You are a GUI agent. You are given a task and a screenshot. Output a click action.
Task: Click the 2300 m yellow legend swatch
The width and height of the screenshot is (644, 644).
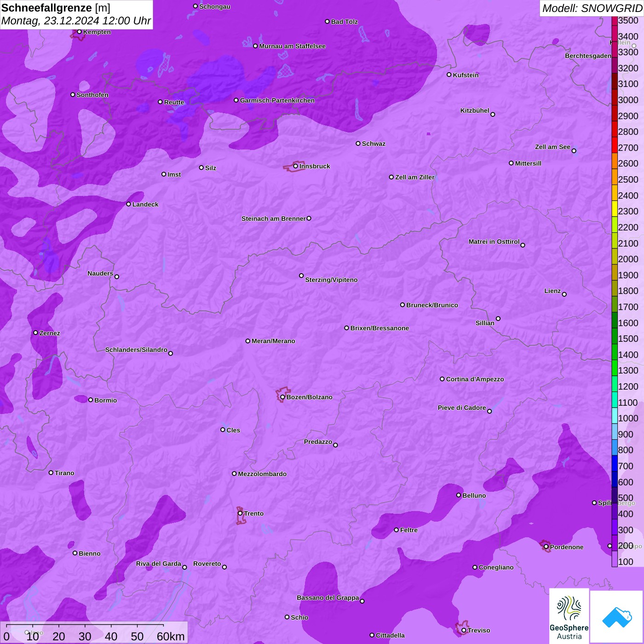[615, 208]
